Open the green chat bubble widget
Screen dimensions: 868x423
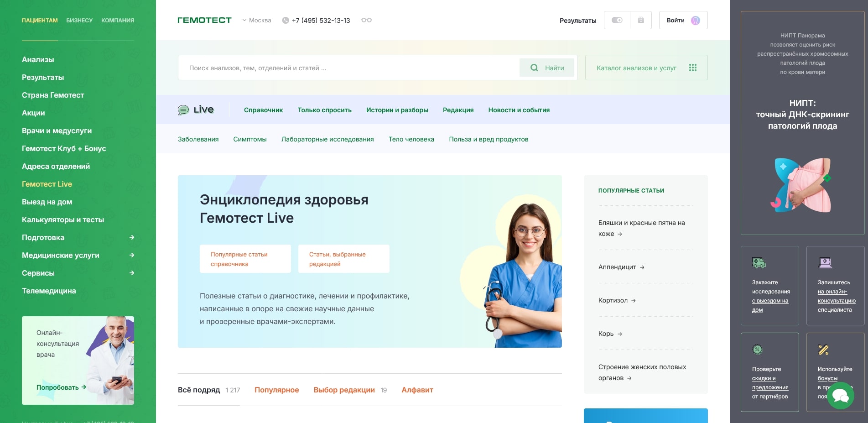pos(840,395)
